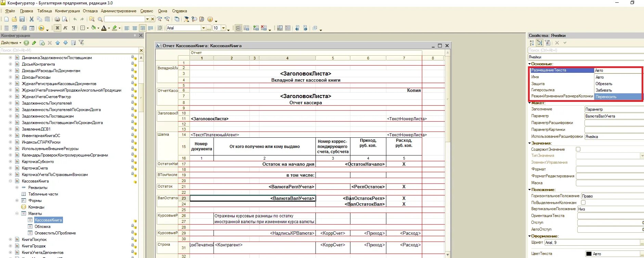Click the Поиск field in Конфигурация panel
Viewport: 644px width, 258px height.
click(69, 50)
